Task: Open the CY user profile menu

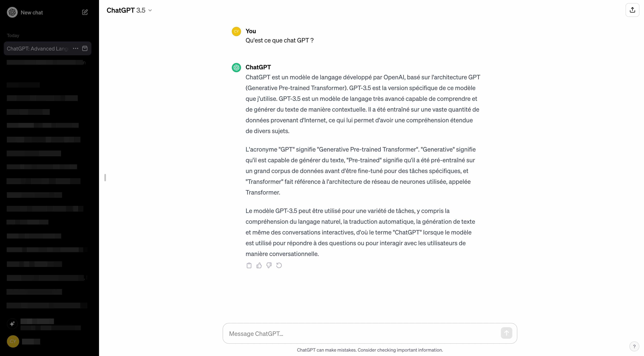Action: tap(13, 341)
